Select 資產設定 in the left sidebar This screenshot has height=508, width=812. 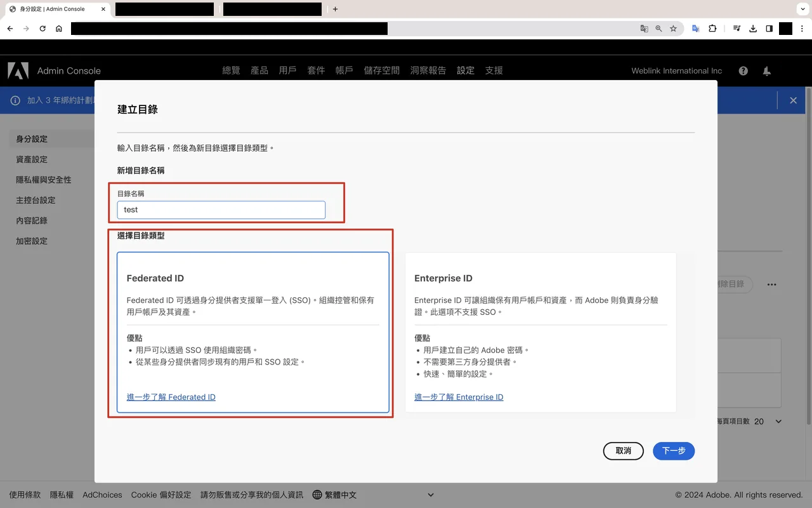point(32,159)
